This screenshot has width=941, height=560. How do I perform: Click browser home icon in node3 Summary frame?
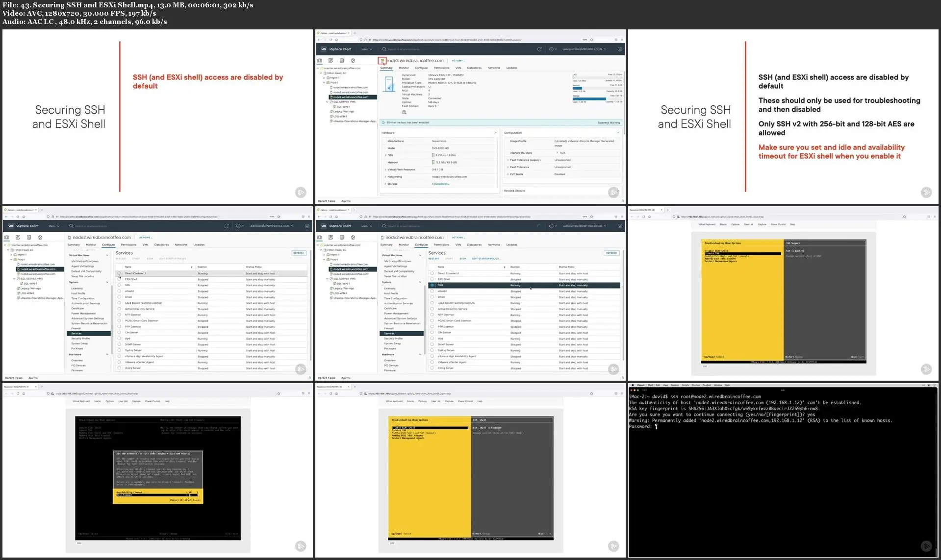click(x=336, y=40)
